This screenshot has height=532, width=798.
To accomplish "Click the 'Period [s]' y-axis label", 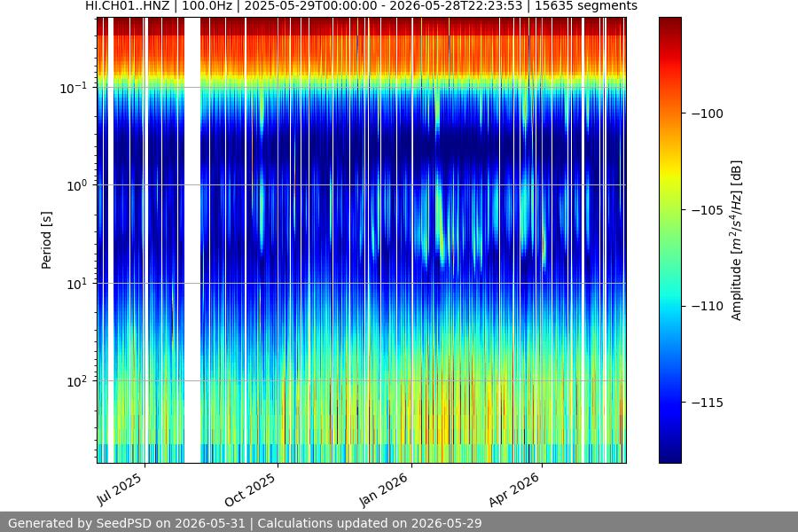I will 46,240.
